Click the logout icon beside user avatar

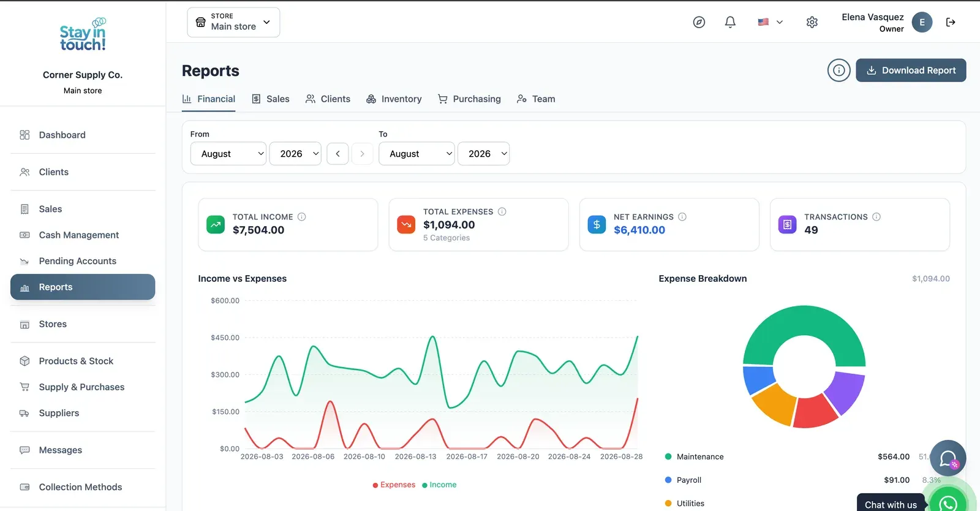coord(951,22)
